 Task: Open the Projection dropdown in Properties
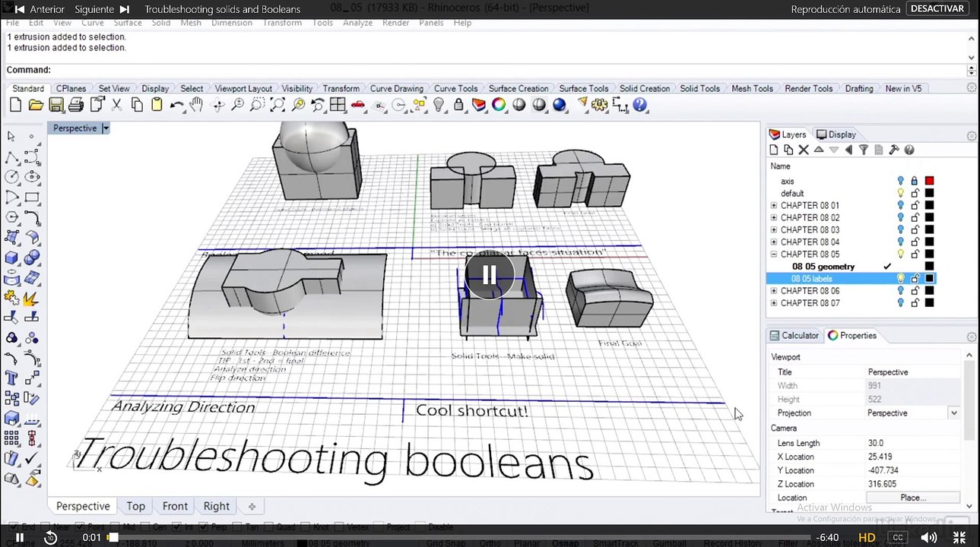coord(953,413)
